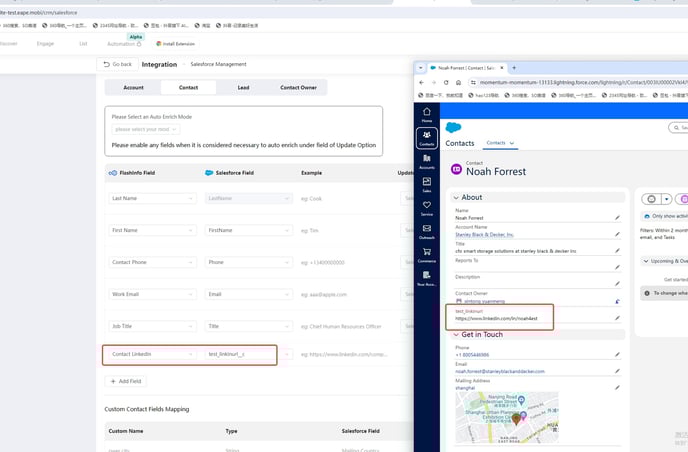The image size is (688, 452).
Task: Edit the Description pencil icon
Action: [617, 283]
